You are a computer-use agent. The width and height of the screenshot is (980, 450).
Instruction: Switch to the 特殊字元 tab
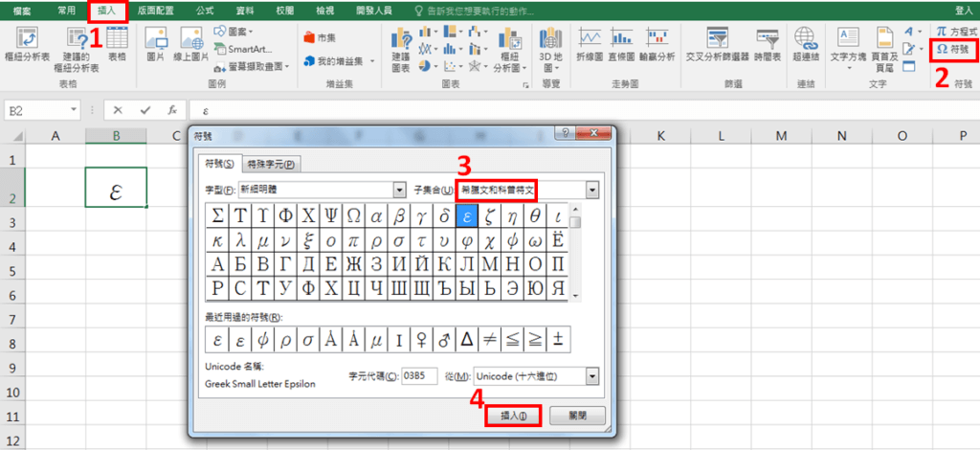coord(272,164)
